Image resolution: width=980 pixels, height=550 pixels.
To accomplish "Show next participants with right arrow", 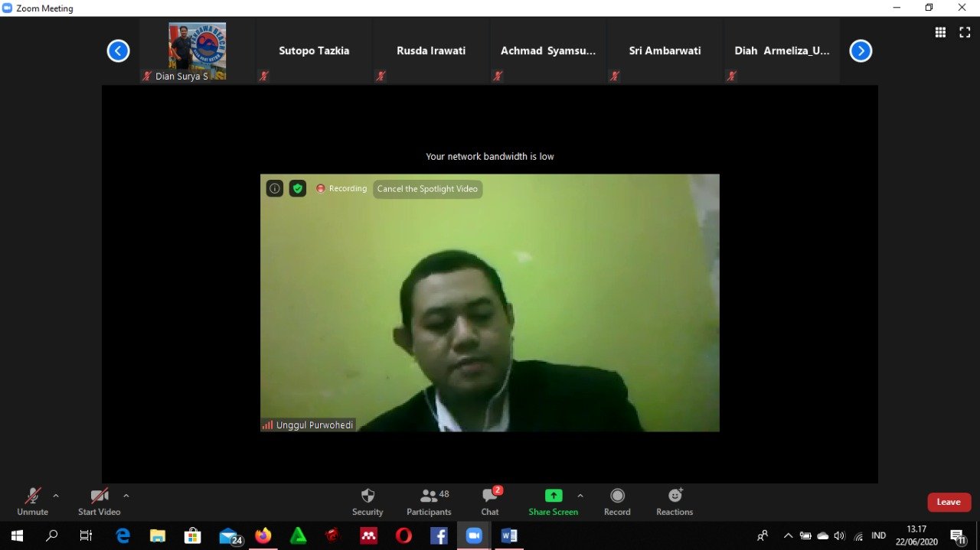I will click(861, 51).
